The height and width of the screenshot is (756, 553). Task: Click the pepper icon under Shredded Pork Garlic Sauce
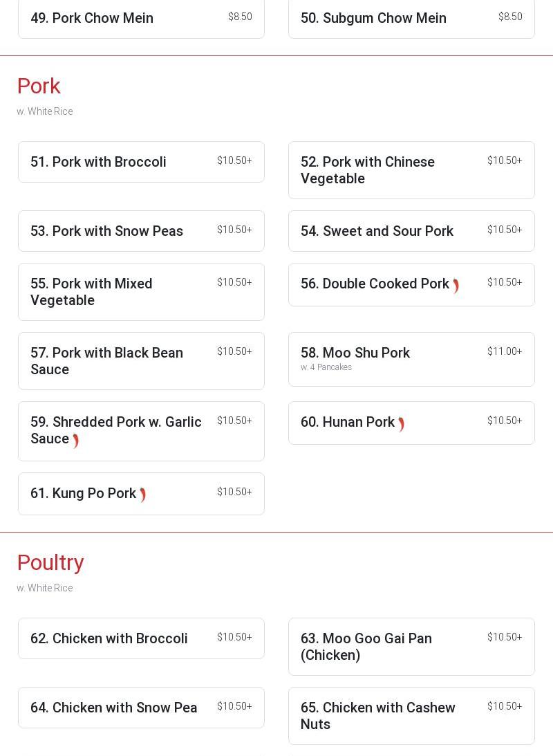pos(75,441)
